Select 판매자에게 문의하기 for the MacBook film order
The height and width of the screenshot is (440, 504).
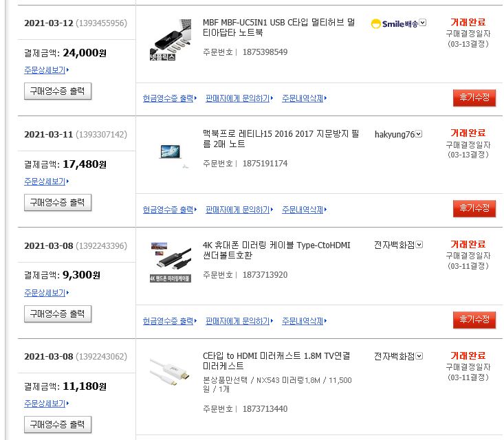coord(238,210)
